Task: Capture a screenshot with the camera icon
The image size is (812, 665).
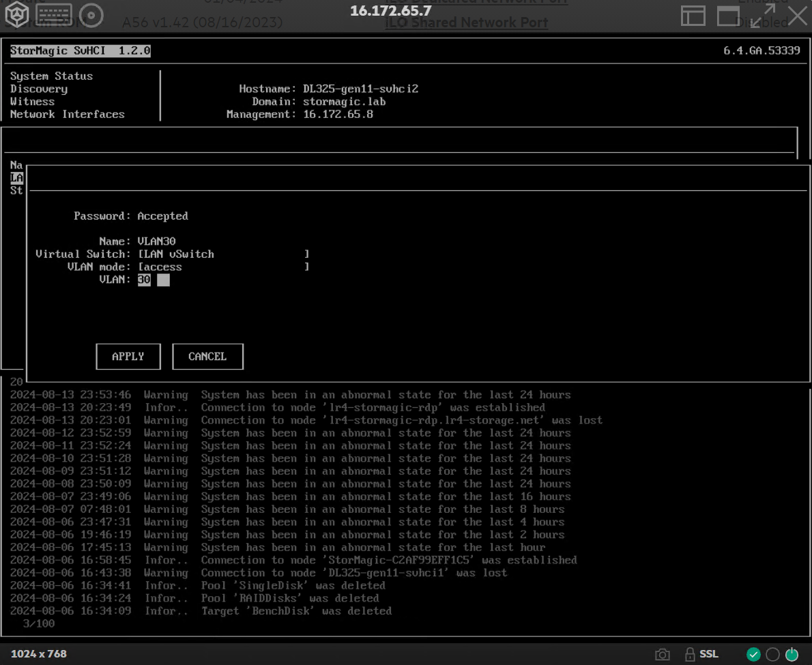Action: coord(663,655)
